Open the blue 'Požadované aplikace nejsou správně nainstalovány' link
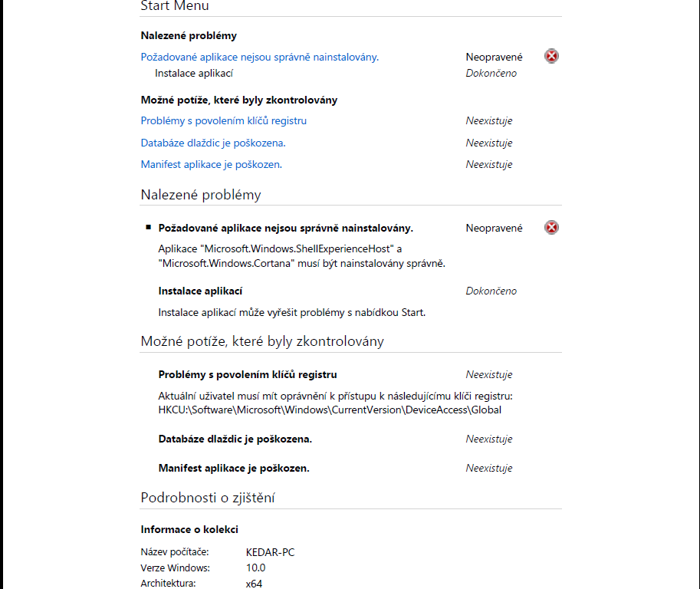Image resolution: width=700 pixels, height=589 pixels. (x=259, y=57)
